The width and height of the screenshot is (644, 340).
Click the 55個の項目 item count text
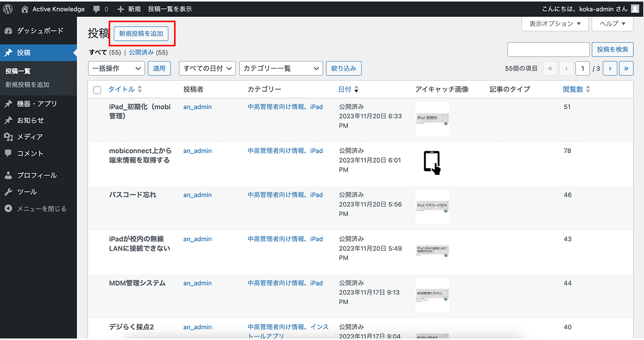[521, 68]
